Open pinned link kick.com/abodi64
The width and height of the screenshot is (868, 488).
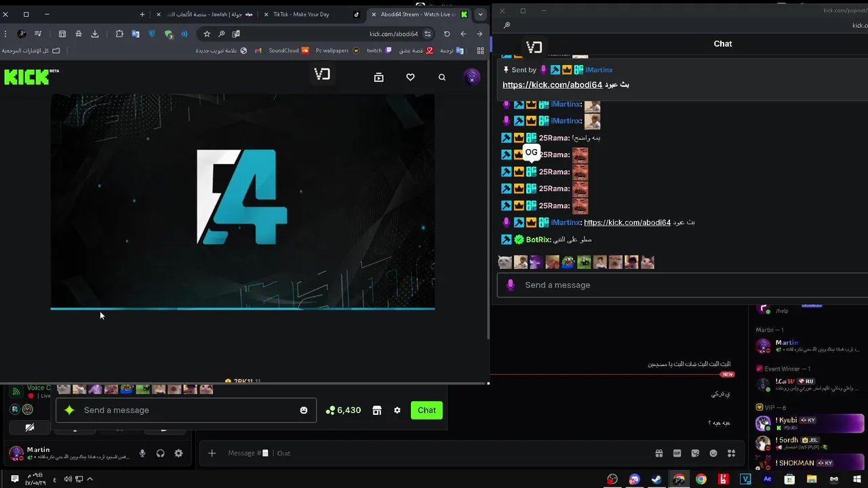tap(552, 85)
